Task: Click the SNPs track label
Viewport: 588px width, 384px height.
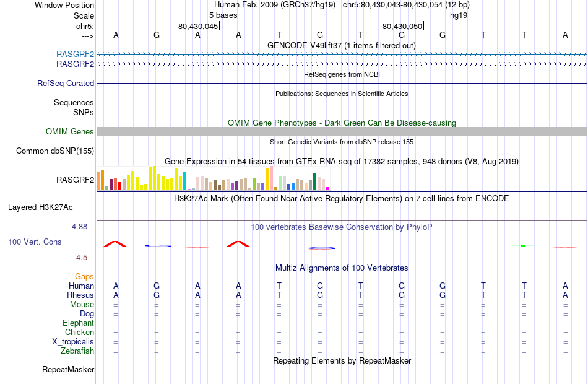Action: tap(84, 112)
